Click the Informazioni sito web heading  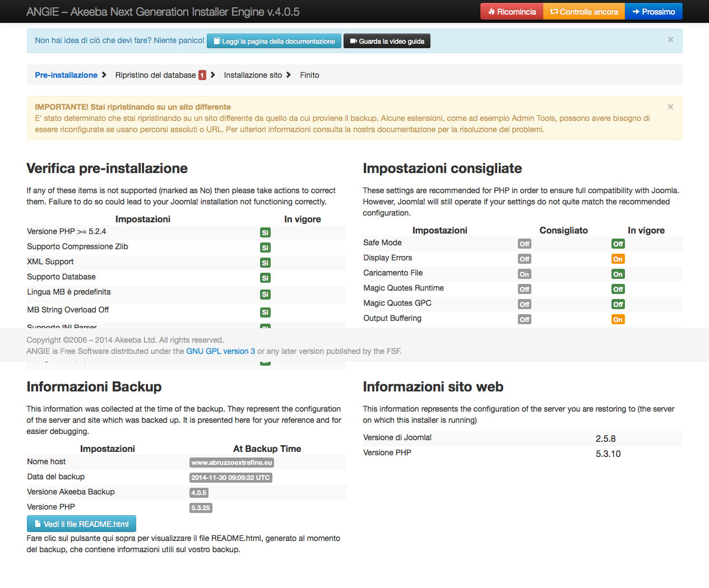433,387
